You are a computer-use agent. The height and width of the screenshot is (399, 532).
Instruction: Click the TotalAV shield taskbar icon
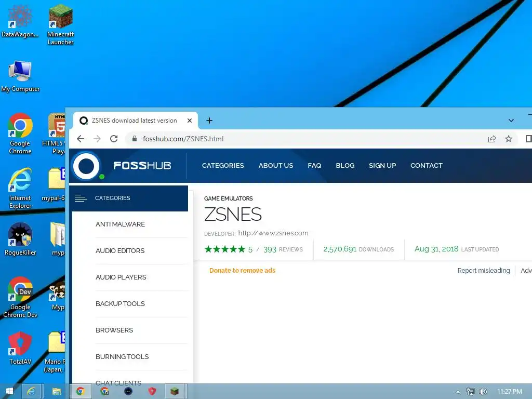coord(152,391)
